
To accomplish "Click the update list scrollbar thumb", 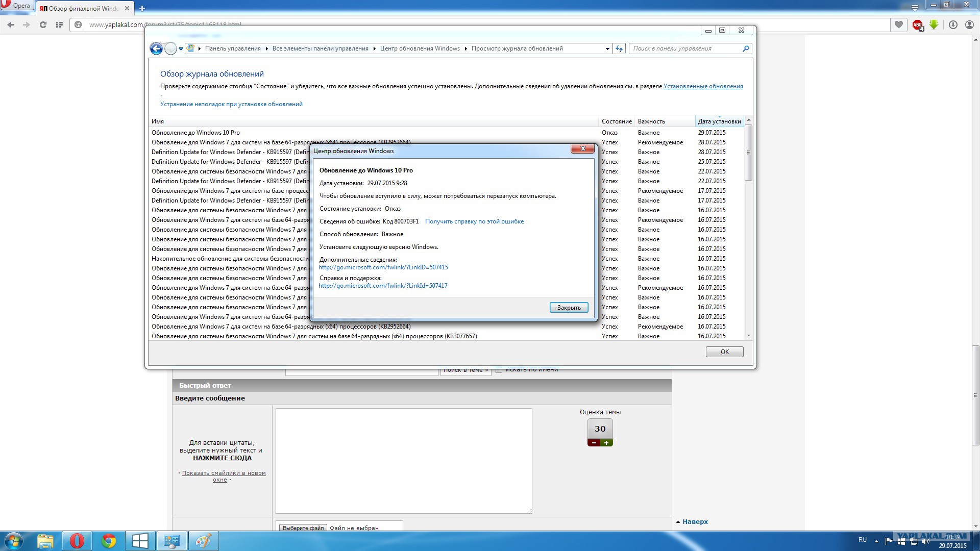I will point(748,153).
